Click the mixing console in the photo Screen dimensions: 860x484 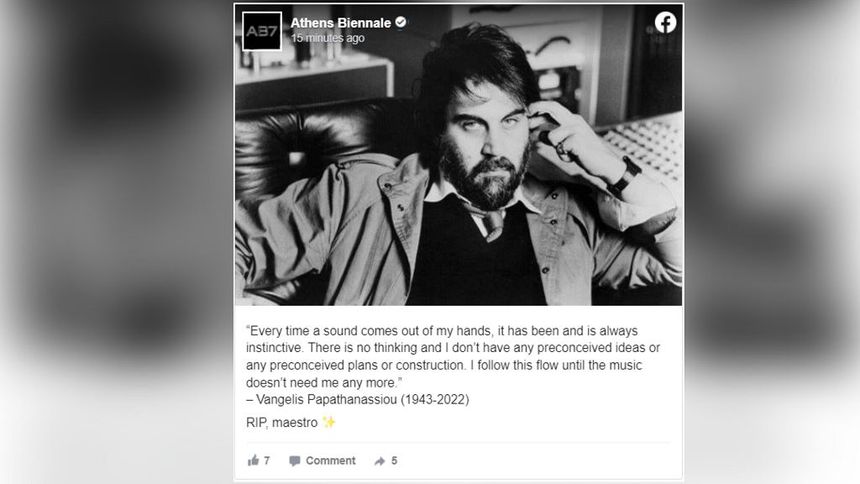pyautogui.click(x=645, y=144)
